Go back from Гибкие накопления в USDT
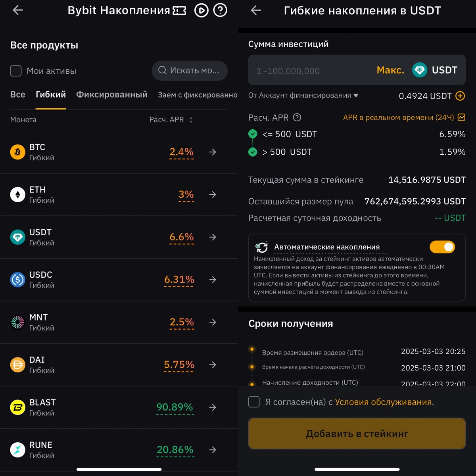The image size is (476, 476). coord(256,10)
